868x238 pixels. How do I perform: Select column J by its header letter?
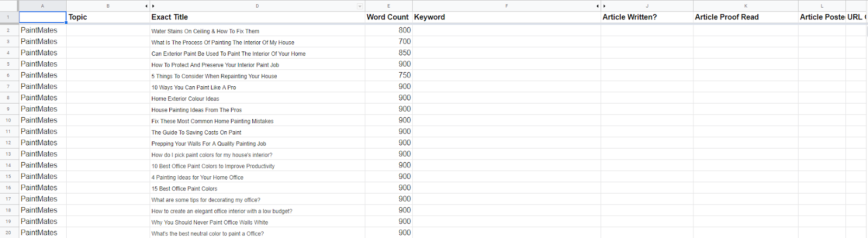click(x=647, y=6)
